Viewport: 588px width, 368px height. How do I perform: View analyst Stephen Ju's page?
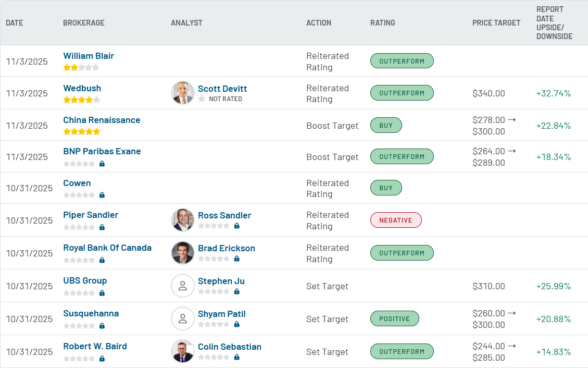(221, 281)
